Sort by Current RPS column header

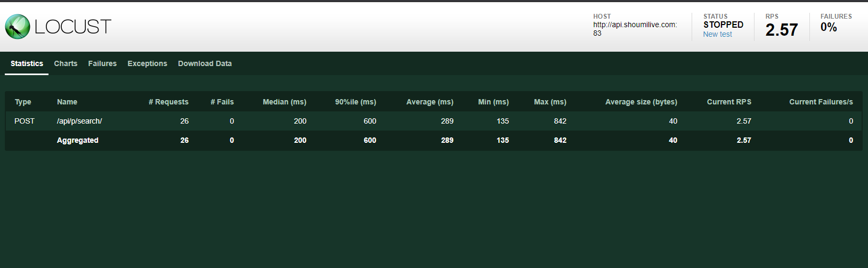(x=729, y=102)
